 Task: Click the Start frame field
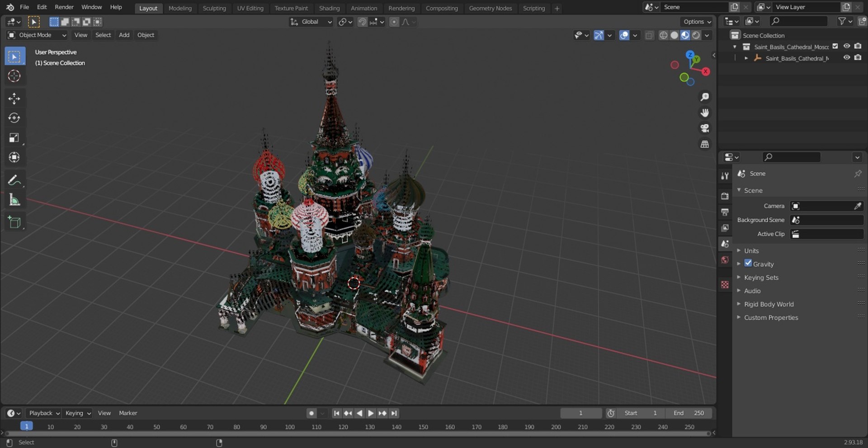click(641, 413)
